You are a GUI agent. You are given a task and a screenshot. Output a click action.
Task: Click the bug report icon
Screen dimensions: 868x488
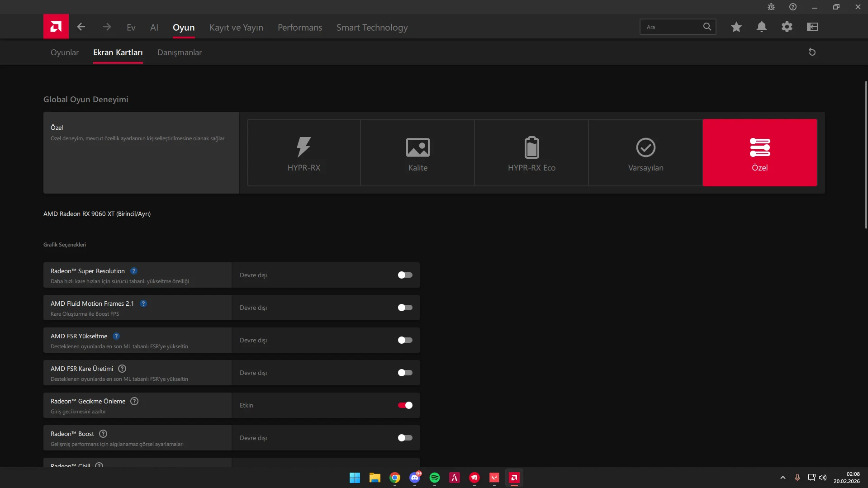[771, 7]
